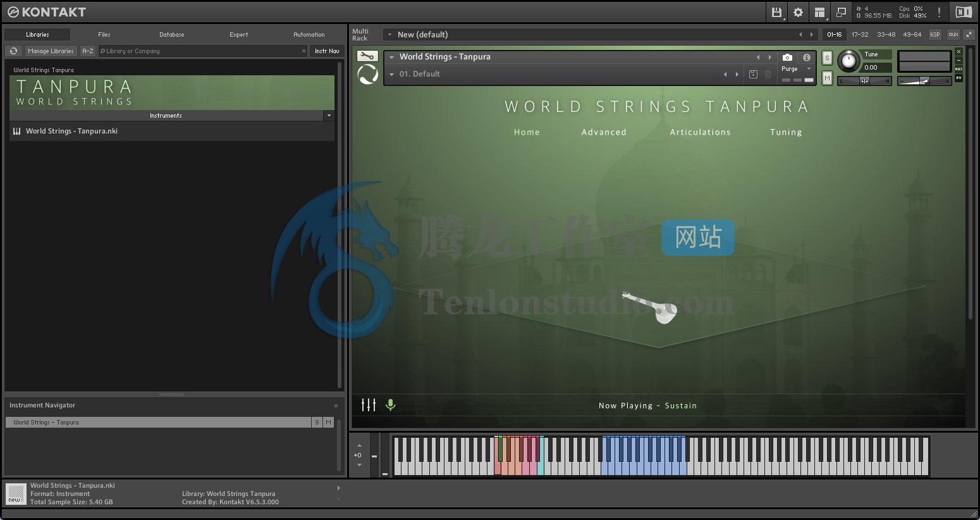Viewport: 980px width, 520px height.
Task: Open World Strings - Tanpura instrument dropdown
Action: (392, 57)
